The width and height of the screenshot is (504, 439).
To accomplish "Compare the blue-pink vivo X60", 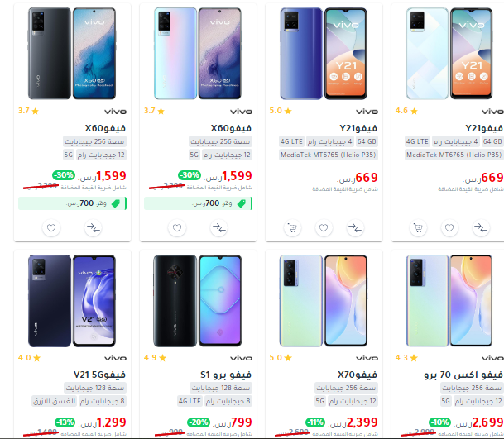I will (218, 227).
